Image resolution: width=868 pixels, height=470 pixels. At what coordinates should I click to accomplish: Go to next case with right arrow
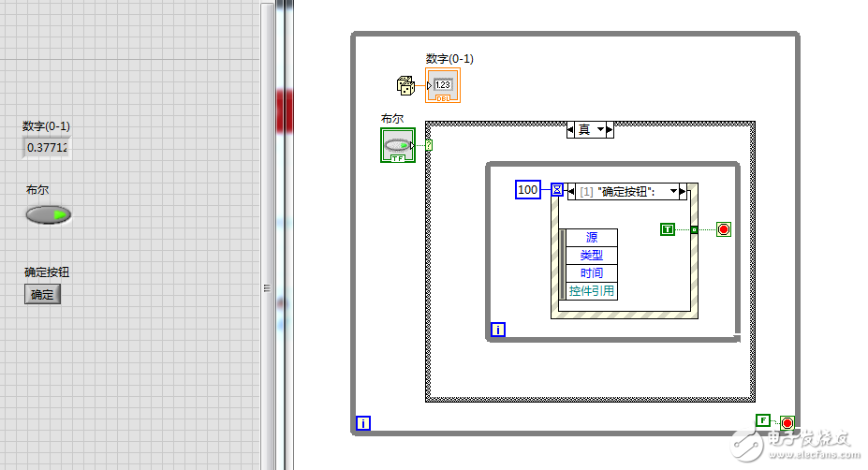click(x=610, y=129)
